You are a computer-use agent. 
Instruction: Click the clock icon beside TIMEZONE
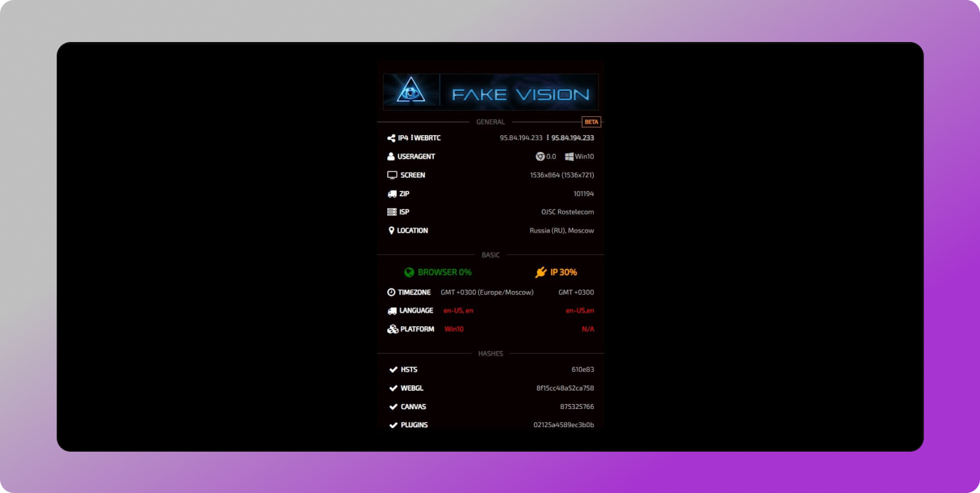(391, 292)
